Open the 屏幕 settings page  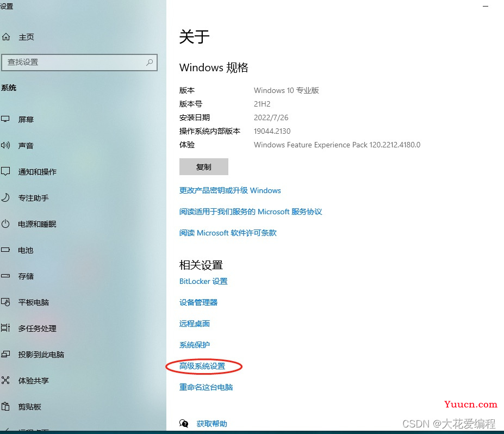(x=26, y=120)
